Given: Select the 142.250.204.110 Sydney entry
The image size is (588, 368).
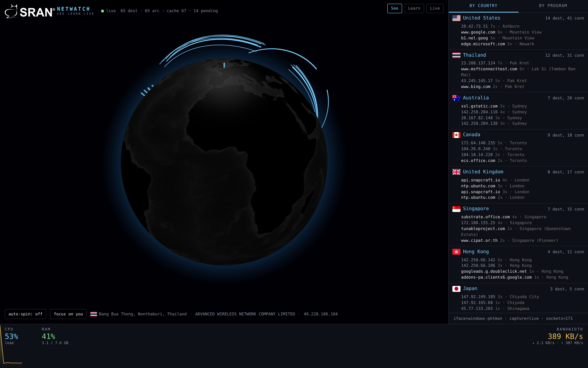Looking at the screenshot, I should pos(494,112).
